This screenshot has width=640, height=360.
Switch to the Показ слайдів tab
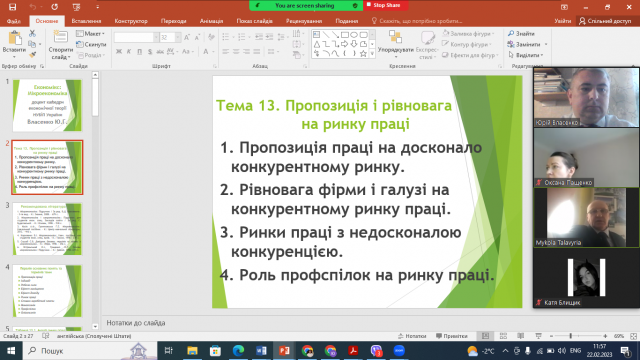(x=254, y=21)
